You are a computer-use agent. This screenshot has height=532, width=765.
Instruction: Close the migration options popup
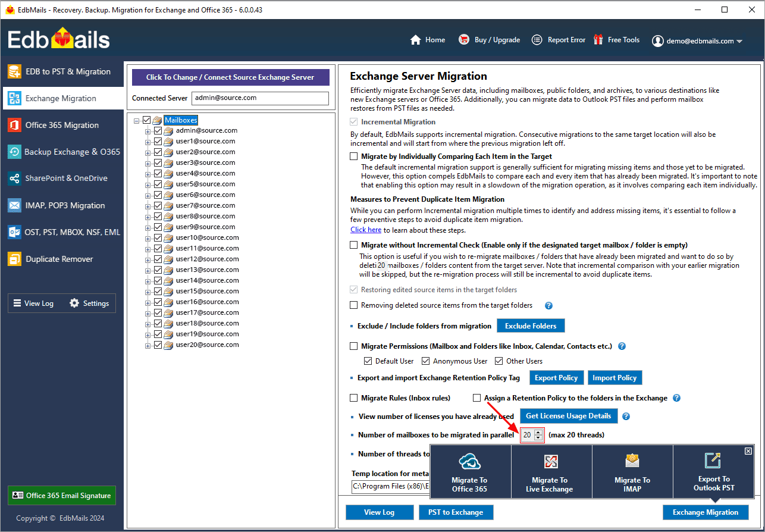click(748, 451)
